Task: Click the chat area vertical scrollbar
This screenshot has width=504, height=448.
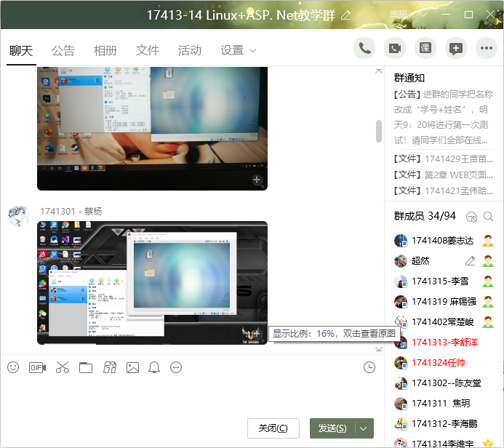Action: pyautogui.click(x=378, y=131)
